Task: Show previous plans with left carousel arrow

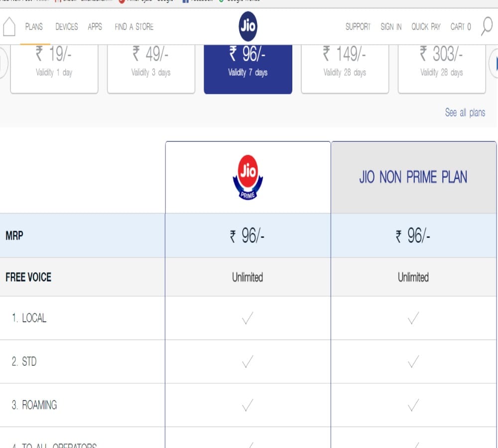Action: point(3,63)
